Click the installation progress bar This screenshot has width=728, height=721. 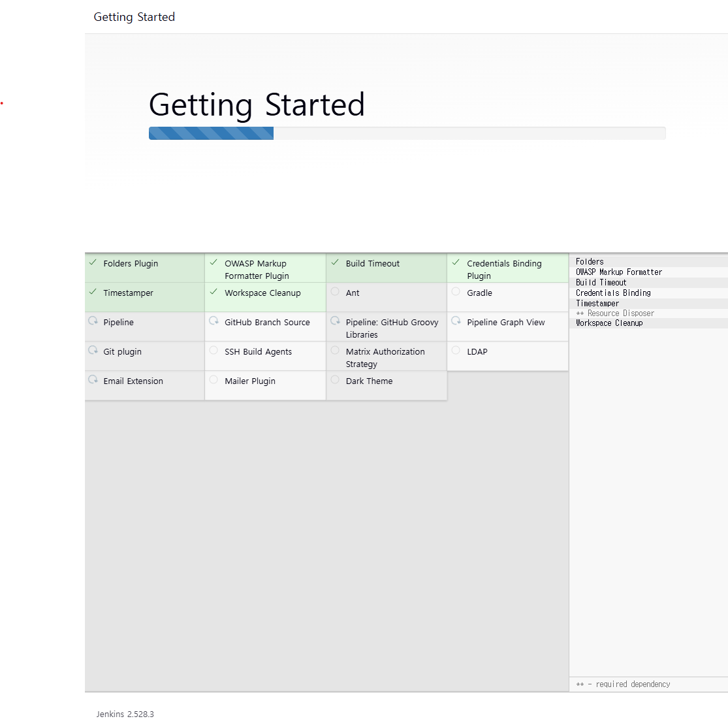pos(407,133)
